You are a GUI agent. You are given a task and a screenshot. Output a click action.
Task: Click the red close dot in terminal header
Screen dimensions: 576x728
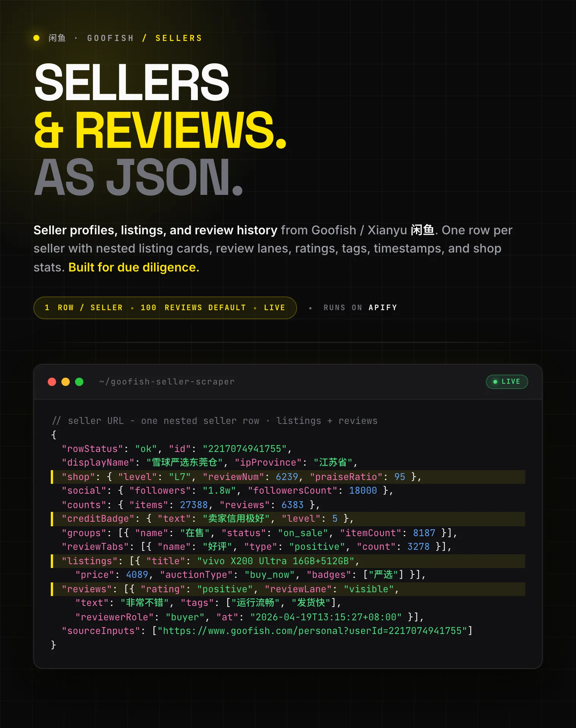52,382
